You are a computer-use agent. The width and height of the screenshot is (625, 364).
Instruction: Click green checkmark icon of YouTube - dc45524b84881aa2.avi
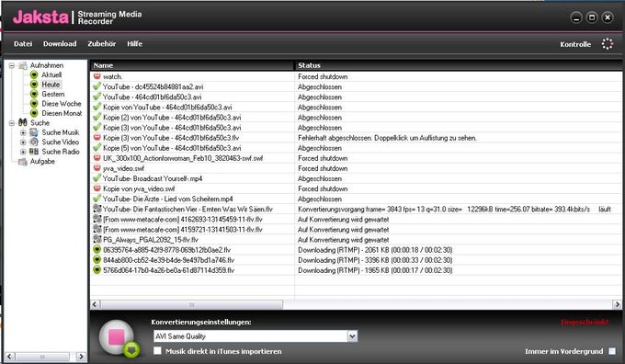point(97,86)
